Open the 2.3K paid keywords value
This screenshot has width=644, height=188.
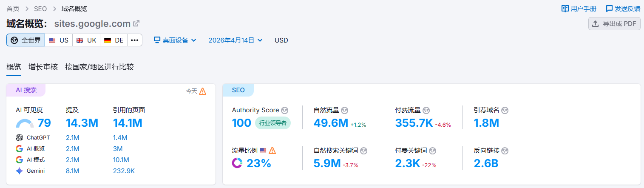(408, 163)
